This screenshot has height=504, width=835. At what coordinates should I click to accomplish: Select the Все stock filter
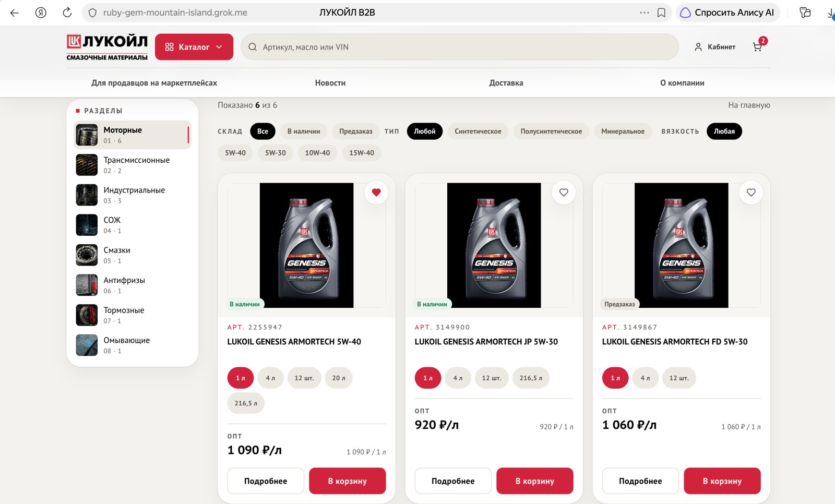click(263, 131)
